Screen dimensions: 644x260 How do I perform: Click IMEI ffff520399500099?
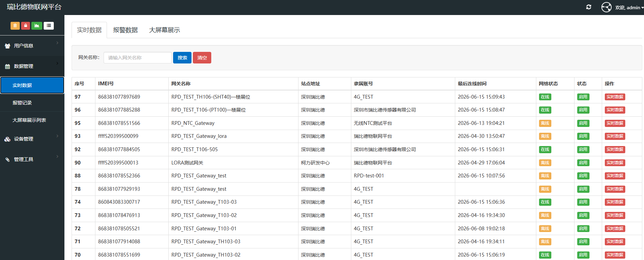[118, 136]
